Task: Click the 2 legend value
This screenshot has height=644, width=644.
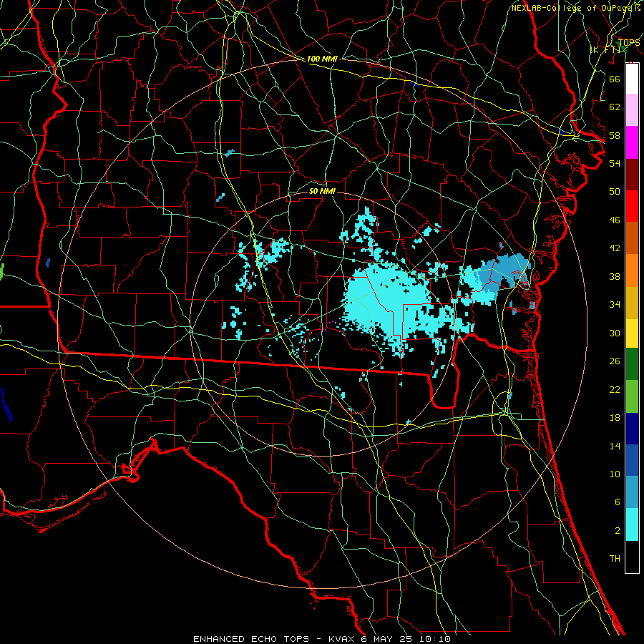Action: tap(617, 531)
